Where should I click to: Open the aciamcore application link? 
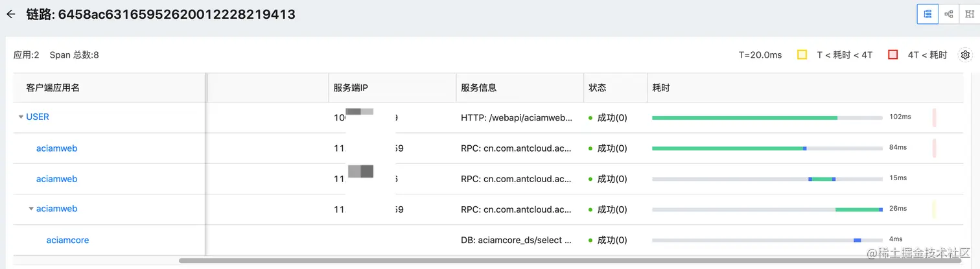67,240
